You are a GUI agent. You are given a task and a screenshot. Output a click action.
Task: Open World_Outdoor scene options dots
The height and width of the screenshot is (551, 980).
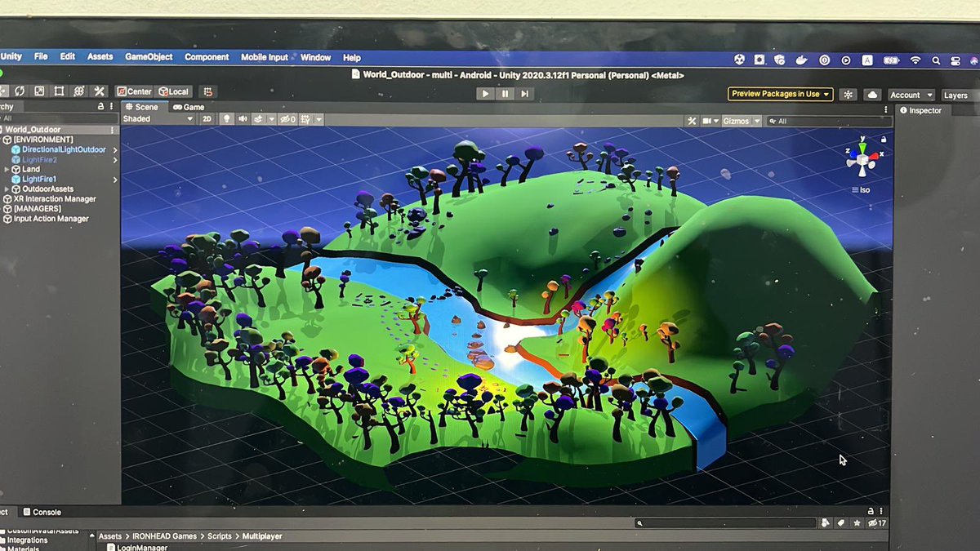click(112, 130)
